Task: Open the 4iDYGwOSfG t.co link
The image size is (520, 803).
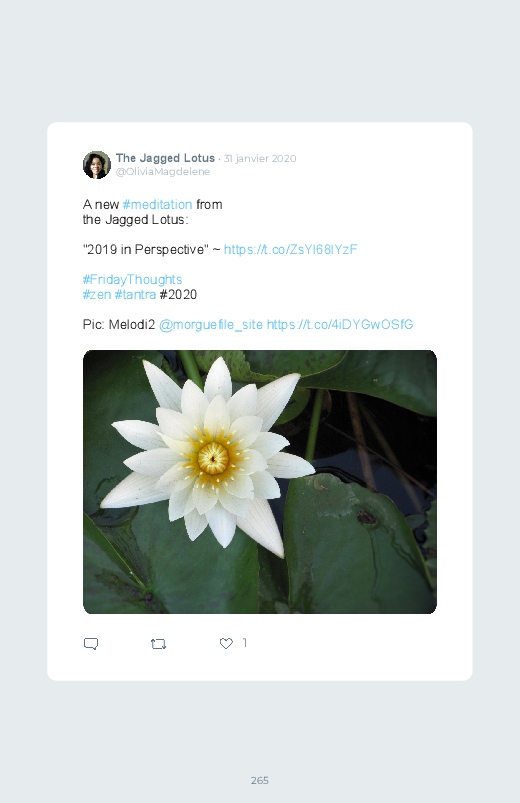Action: coord(340,325)
